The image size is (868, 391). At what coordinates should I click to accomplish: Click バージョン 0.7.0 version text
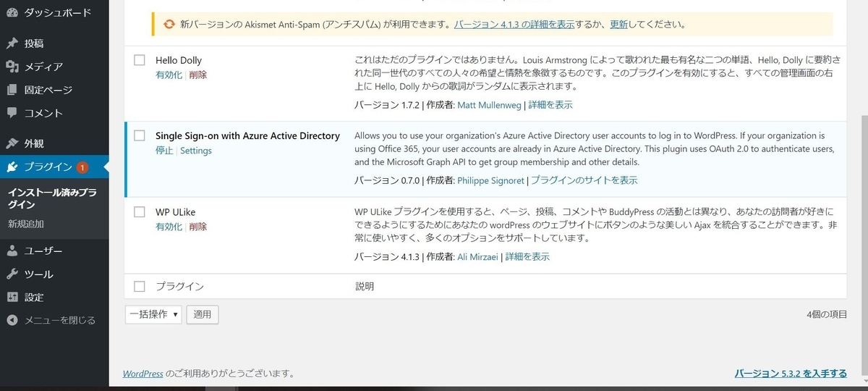387,180
